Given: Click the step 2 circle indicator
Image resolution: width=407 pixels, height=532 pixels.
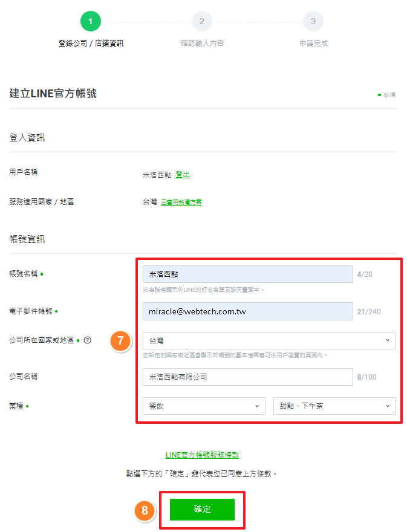Looking at the screenshot, I should pyautogui.click(x=202, y=22).
